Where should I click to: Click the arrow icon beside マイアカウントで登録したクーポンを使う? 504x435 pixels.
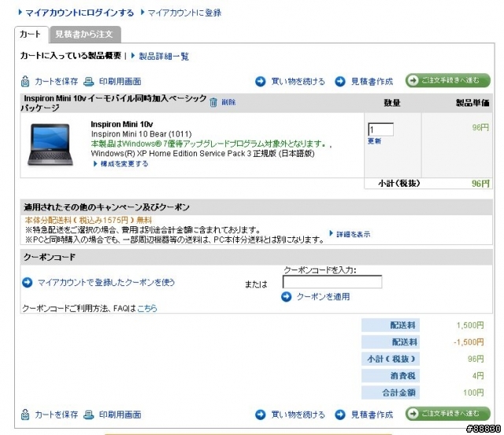point(28,283)
